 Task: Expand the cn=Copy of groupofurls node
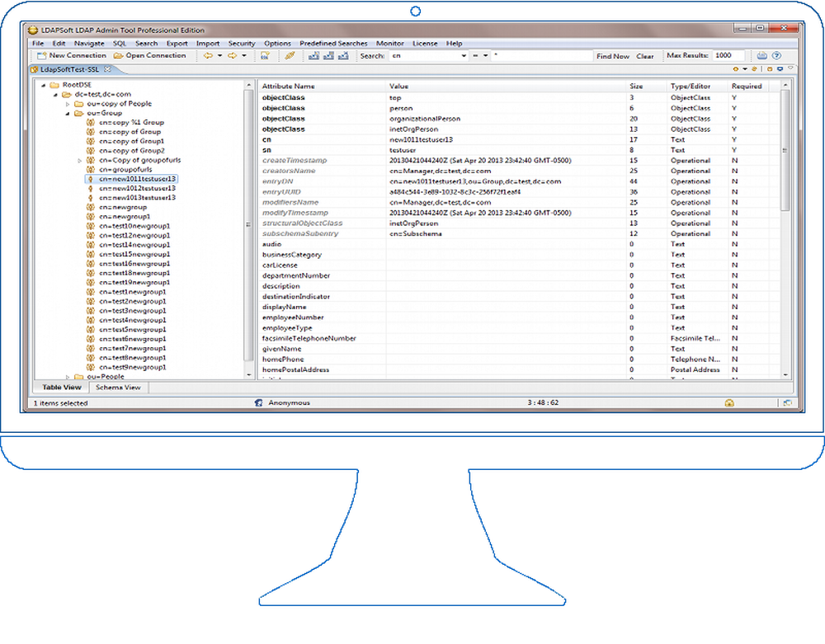tap(79, 160)
